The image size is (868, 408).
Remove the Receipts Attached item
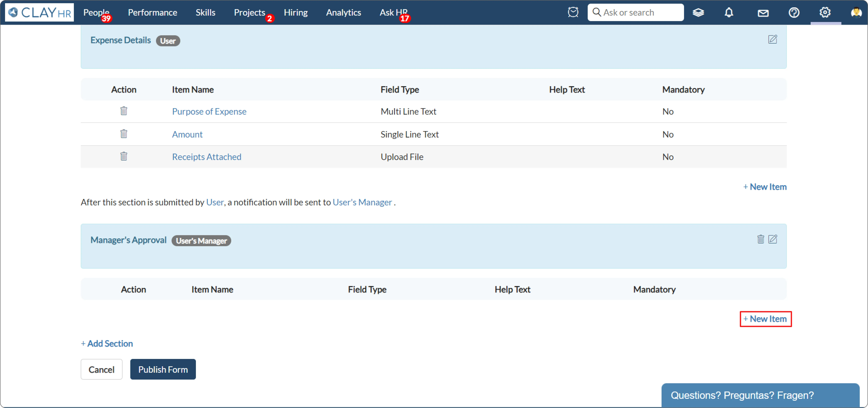coord(124,156)
